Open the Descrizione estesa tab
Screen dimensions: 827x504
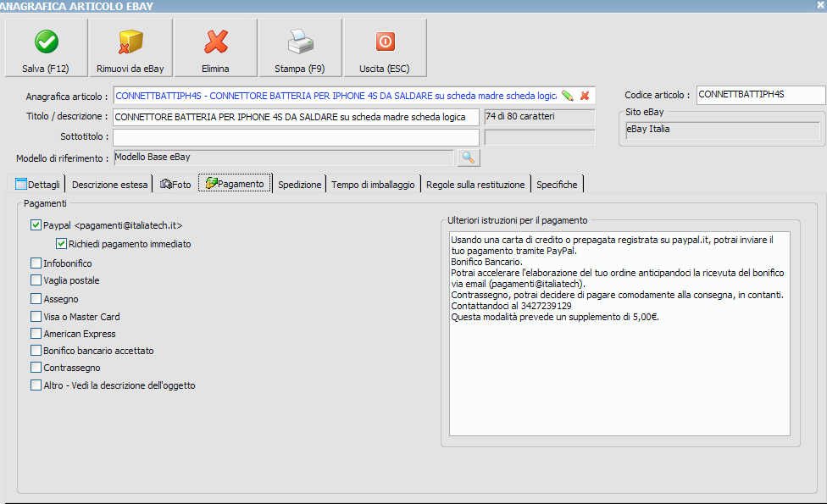coord(109,184)
